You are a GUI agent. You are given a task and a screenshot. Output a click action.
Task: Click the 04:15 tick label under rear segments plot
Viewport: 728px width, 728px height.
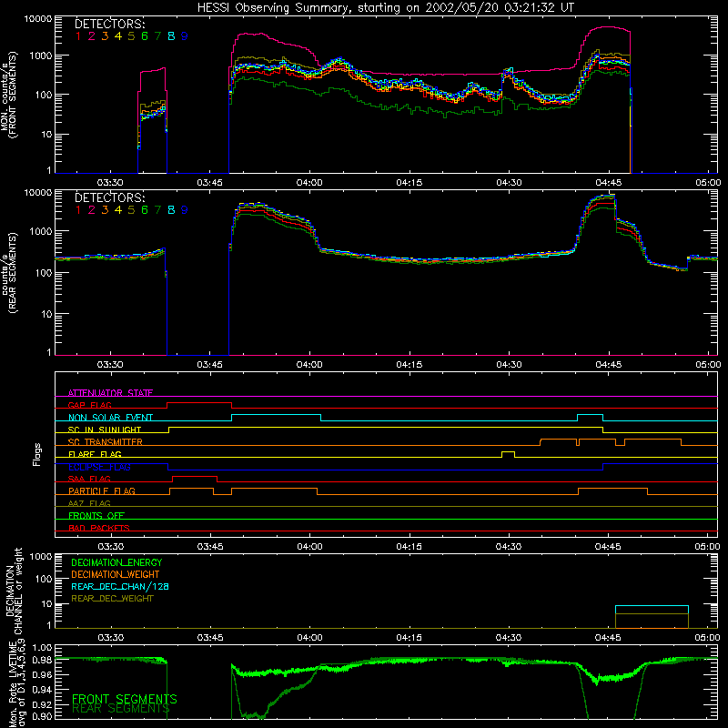pos(409,365)
